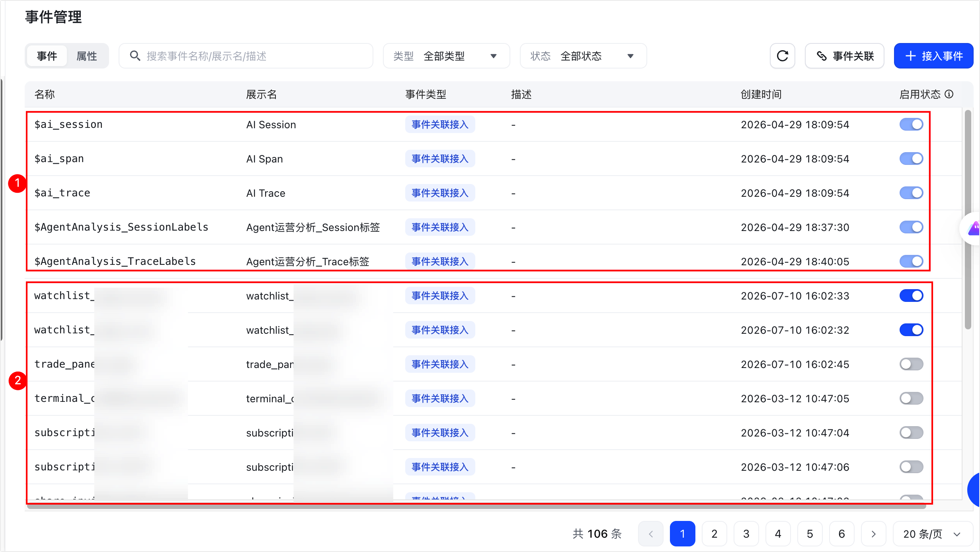Go to page 6

point(841,534)
